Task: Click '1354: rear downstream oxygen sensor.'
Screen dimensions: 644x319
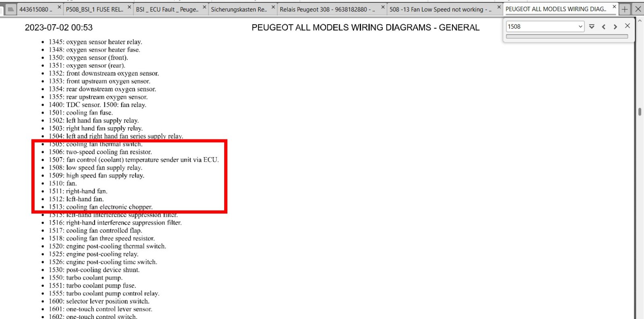Action: (102, 89)
